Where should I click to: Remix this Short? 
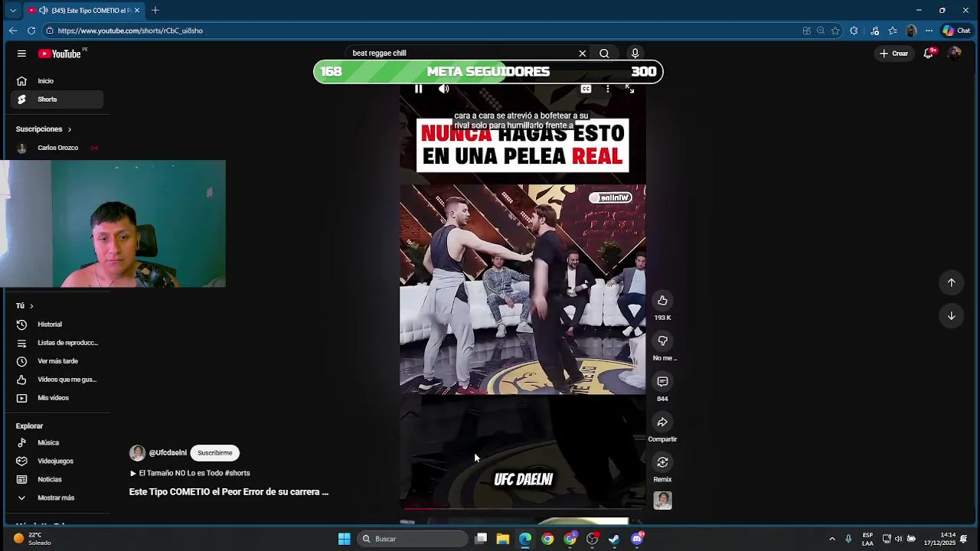point(662,462)
